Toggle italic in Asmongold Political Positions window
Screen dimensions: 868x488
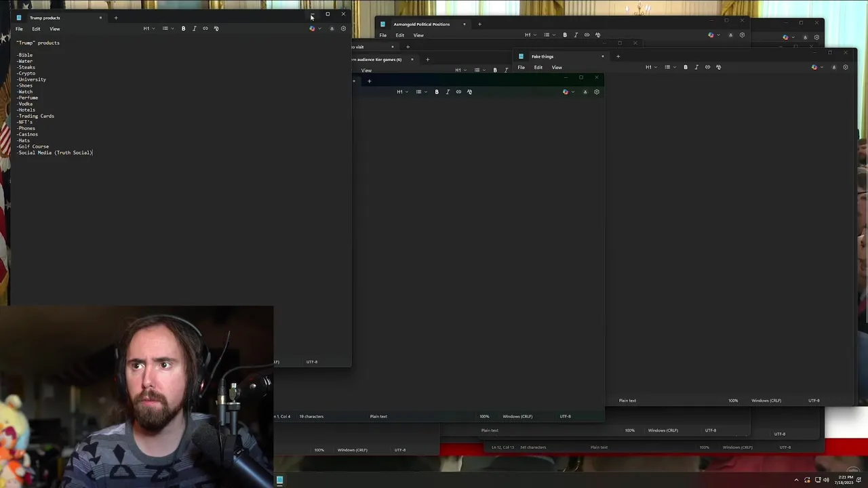(576, 35)
